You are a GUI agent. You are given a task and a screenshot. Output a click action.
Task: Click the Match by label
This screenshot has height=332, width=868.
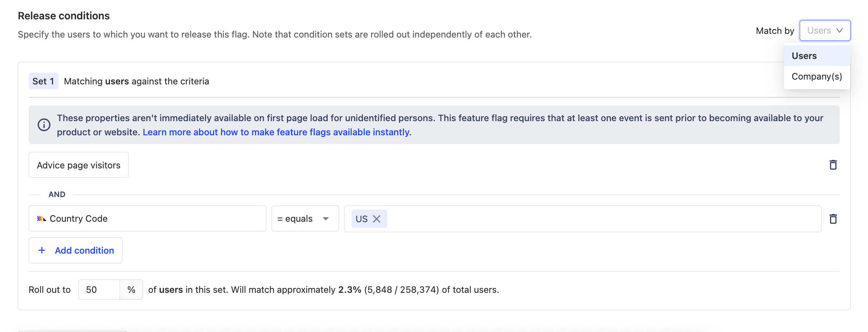click(775, 31)
